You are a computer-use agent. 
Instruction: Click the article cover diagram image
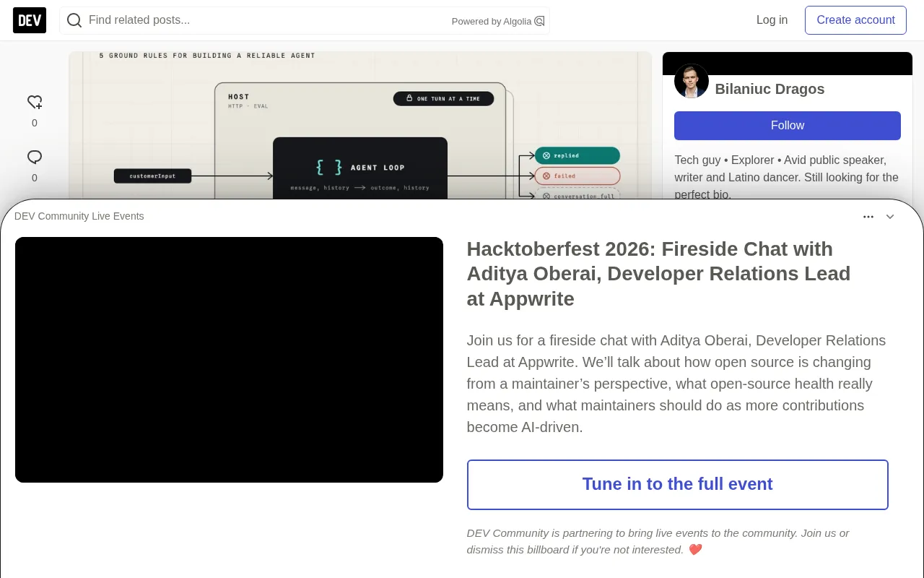(x=360, y=125)
